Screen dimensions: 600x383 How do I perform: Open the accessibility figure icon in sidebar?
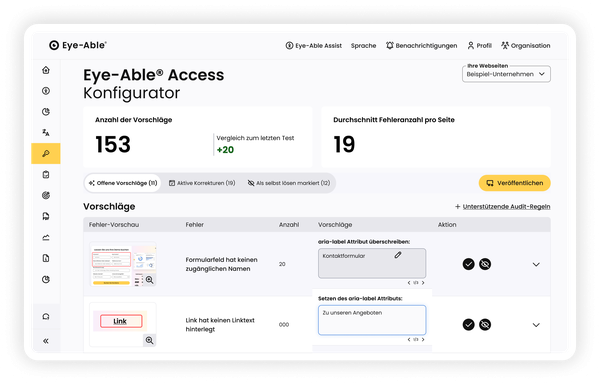(x=46, y=91)
